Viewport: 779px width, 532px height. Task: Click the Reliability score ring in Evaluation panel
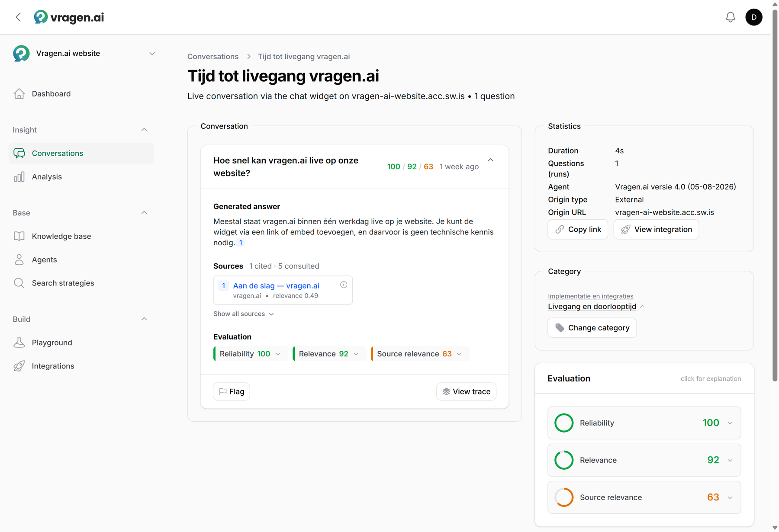564,423
